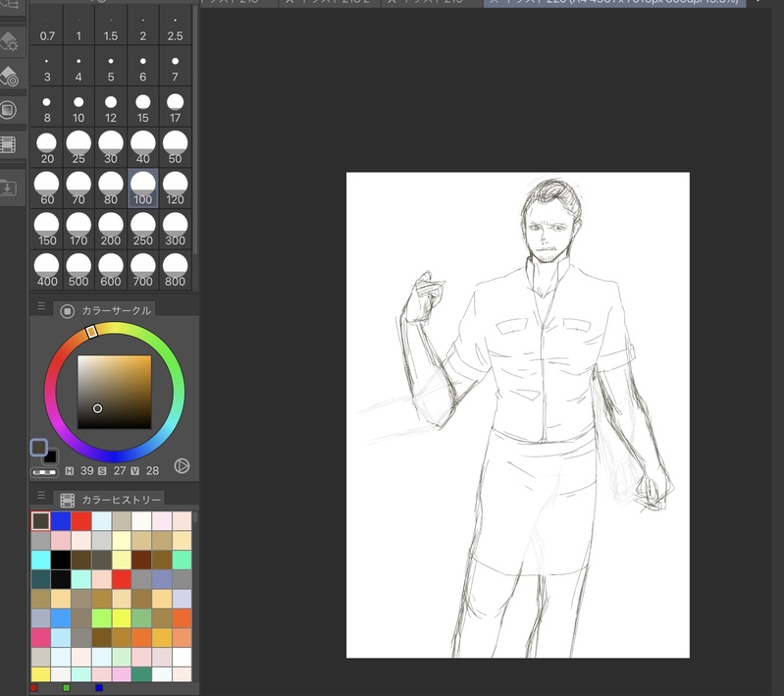Pick the blue swatch in color history
This screenshot has width=784, height=696.
(x=61, y=521)
